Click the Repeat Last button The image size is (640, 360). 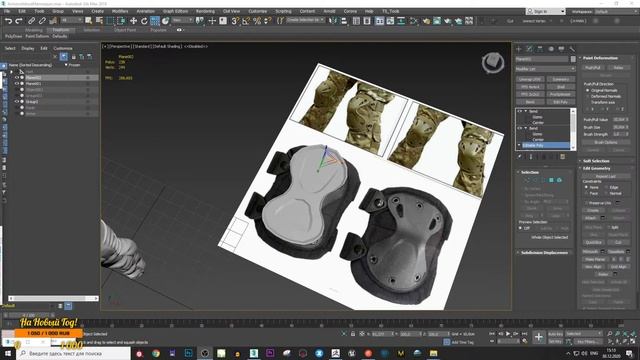606,176
